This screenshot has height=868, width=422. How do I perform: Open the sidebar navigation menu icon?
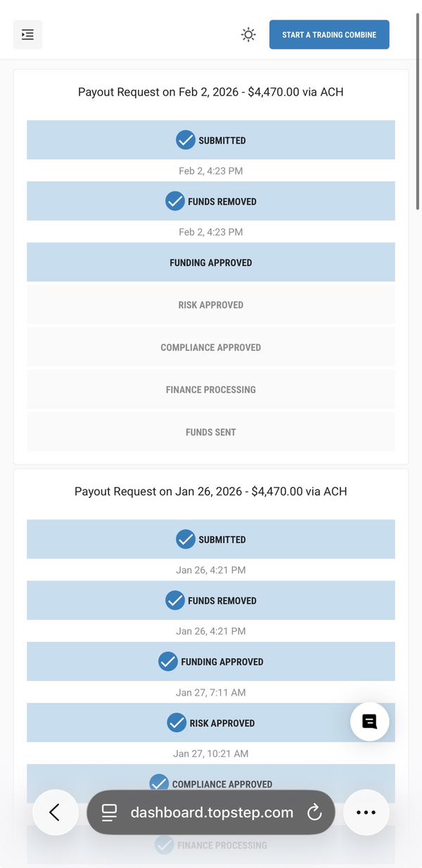27,34
